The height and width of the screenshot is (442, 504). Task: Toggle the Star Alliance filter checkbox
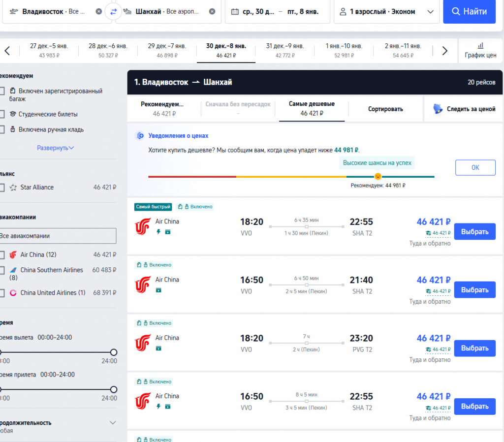click(x=2, y=188)
